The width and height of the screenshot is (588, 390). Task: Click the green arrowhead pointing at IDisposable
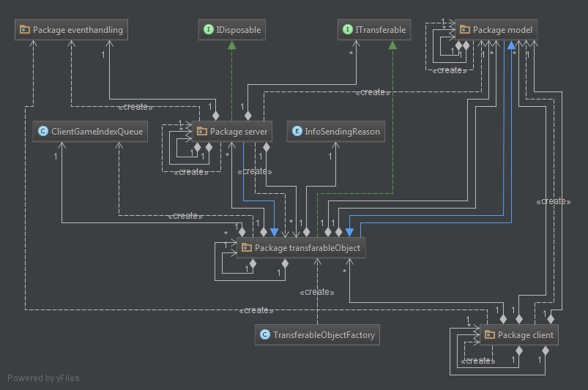click(x=231, y=45)
